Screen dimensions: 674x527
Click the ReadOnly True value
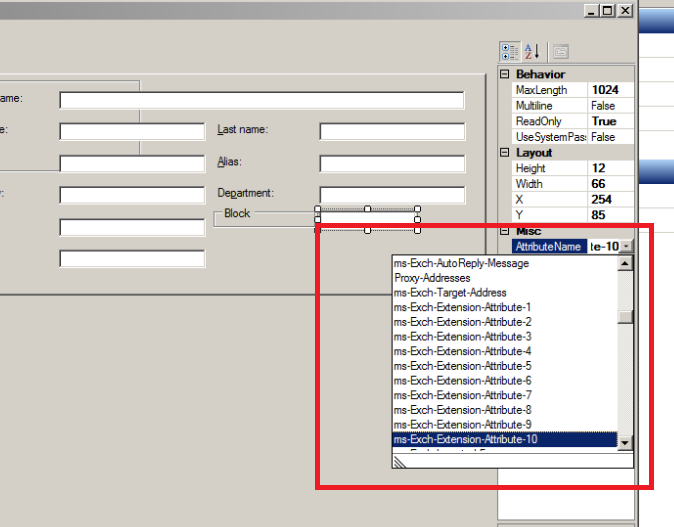pyautogui.click(x=610, y=121)
